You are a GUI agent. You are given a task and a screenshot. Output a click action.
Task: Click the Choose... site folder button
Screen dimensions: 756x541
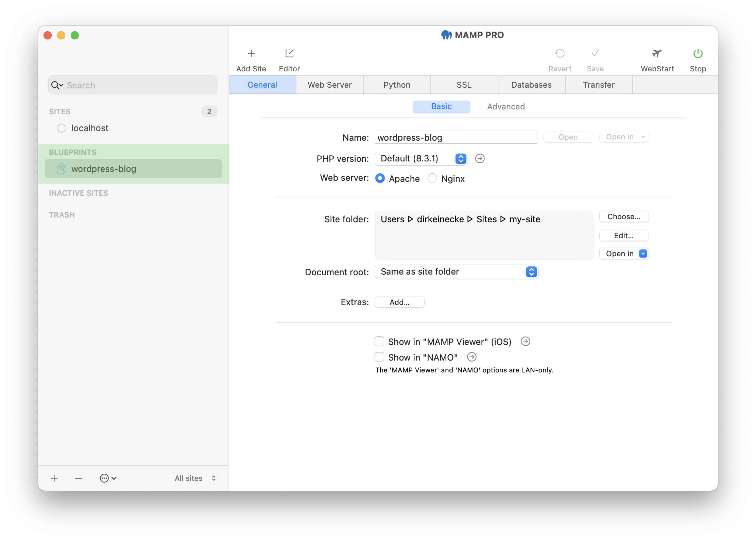click(x=624, y=217)
